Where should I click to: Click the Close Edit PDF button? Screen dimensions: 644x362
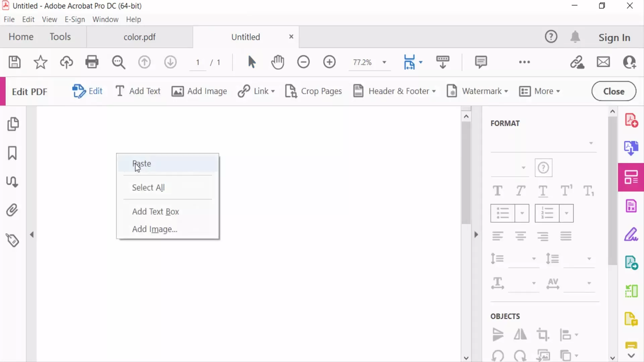point(613,91)
